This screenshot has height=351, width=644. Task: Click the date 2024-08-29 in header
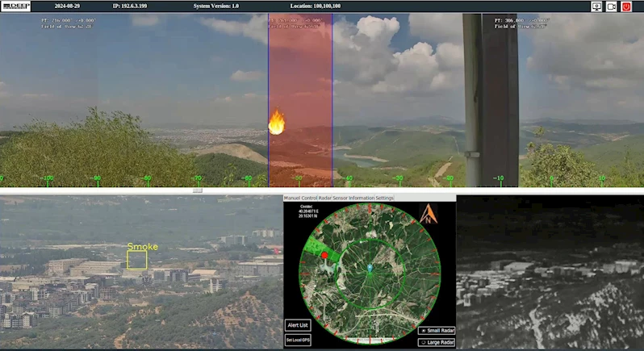pos(67,6)
